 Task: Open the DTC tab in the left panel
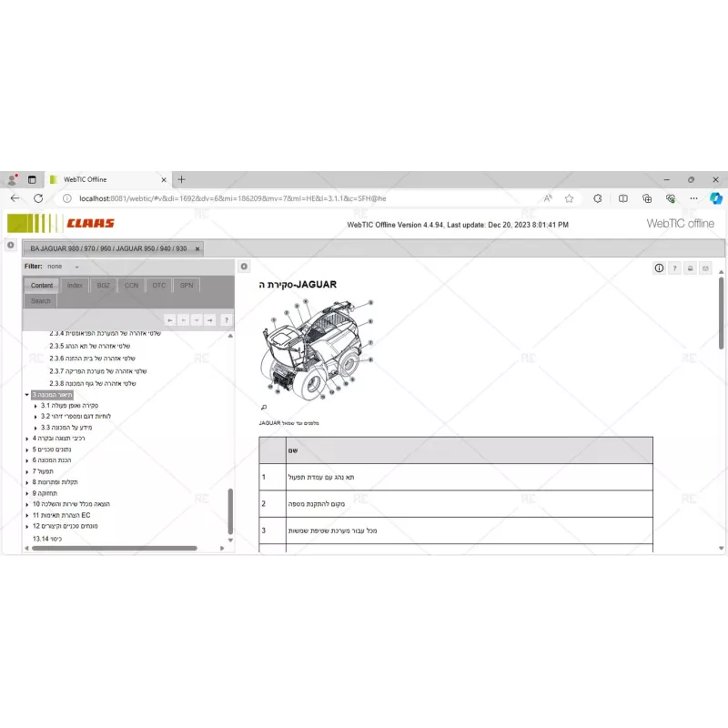pyautogui.click(x=158, y=285)
